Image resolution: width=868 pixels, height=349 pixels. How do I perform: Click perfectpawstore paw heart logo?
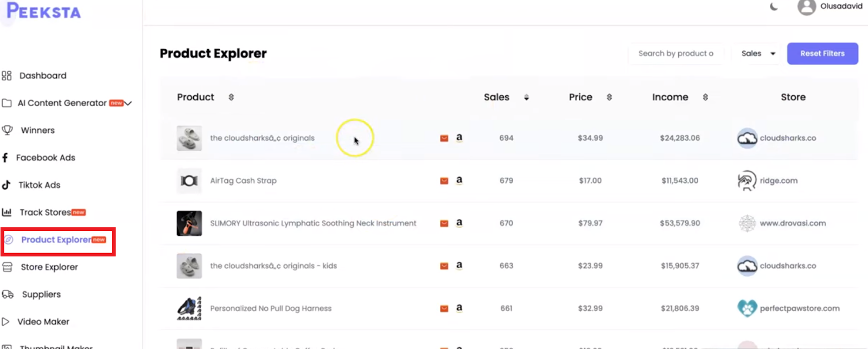[x=747, y=308]
